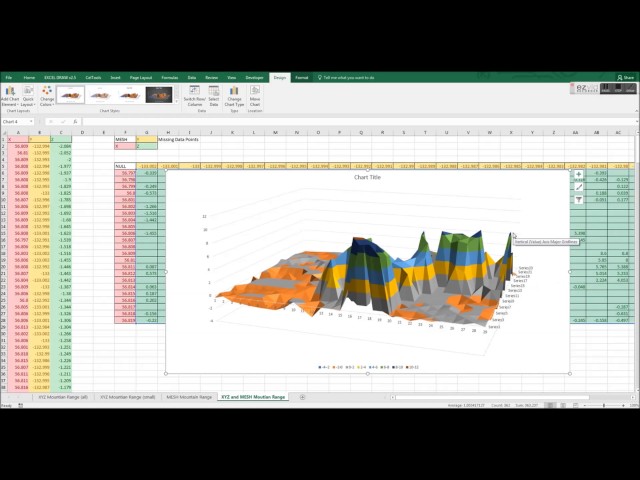Click the Chart Styles brush button

click(x=578, y=187)
